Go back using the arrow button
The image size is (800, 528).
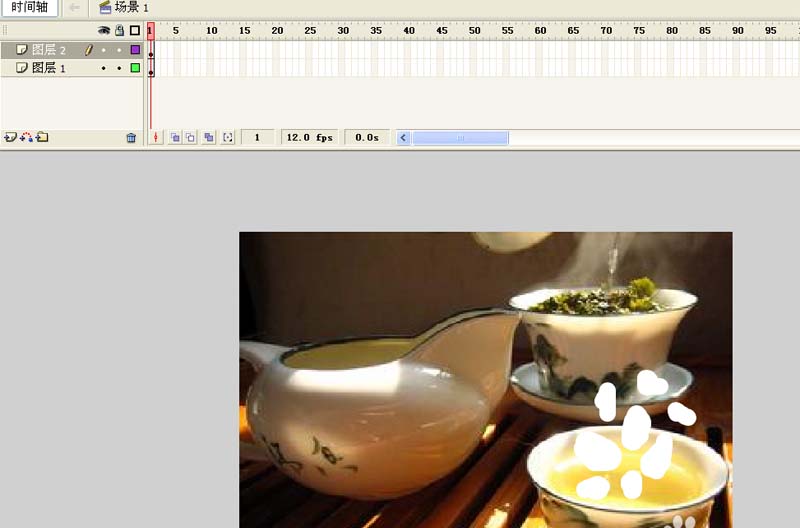click(74, 8)
